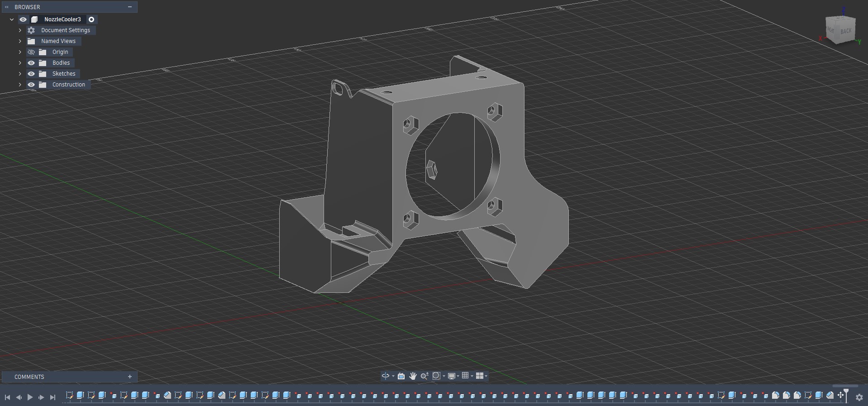868x406 pixels.
Task: Hide the Construction folder
Action: [31, 85]
